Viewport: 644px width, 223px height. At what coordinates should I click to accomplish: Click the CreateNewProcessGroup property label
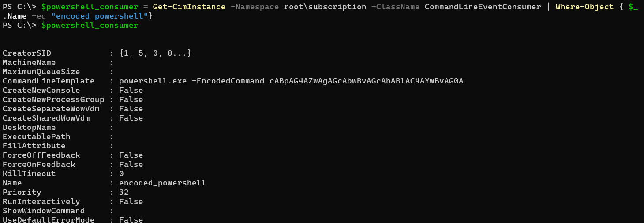click(53, 99)
